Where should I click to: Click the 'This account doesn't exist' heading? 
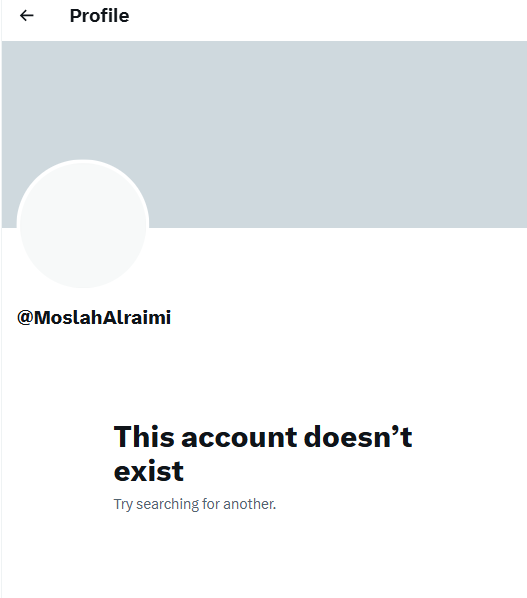(x=263, y=453)
